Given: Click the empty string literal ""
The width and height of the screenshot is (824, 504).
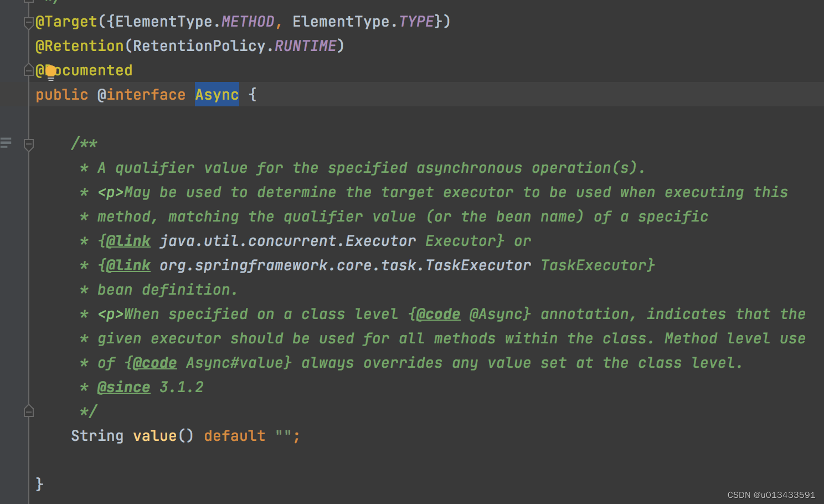Looking at the screenshot, I should coord(284,436).
